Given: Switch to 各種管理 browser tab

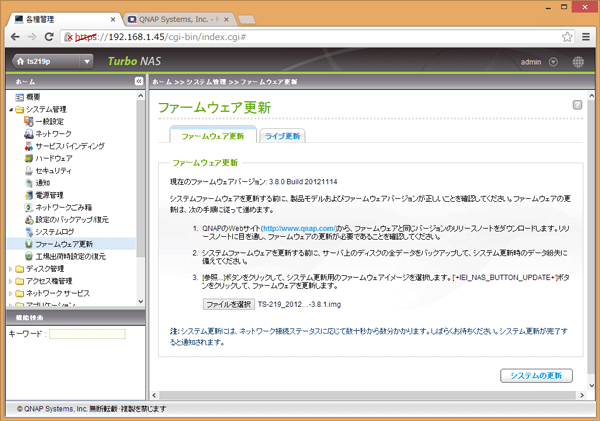Looking at the screenshot, I should [64, 20].
